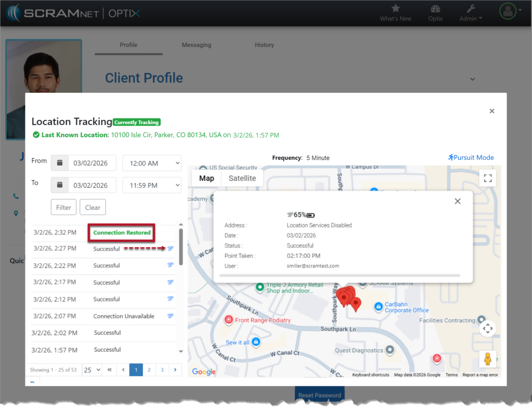Viewport: 532px width, 407px height.
Task: Click the What's New star icon
Action: 395,8
